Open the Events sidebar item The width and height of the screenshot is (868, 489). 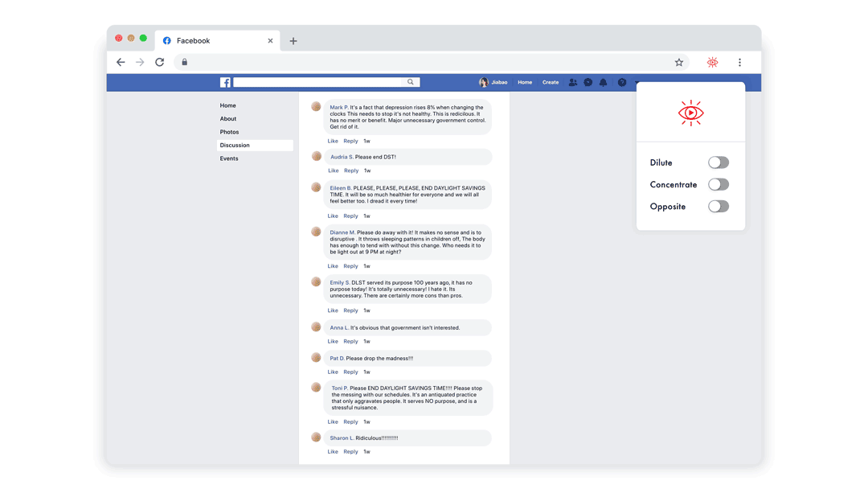(229, 158)
